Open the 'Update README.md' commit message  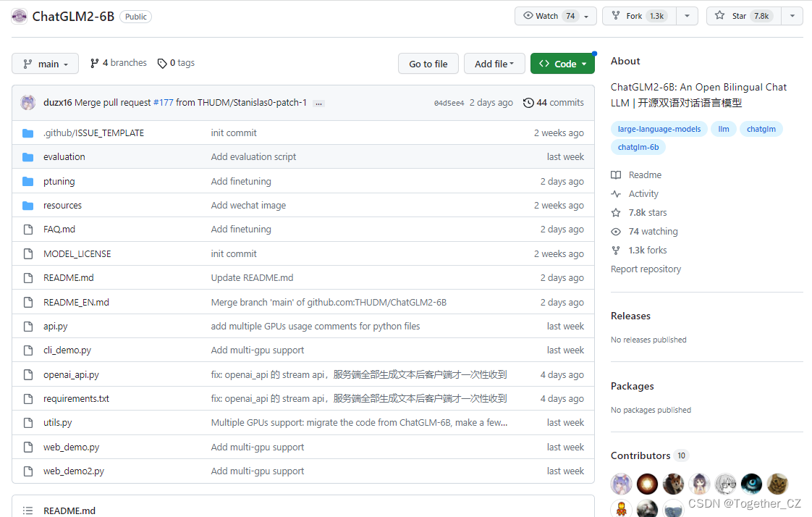pos(252,278)
